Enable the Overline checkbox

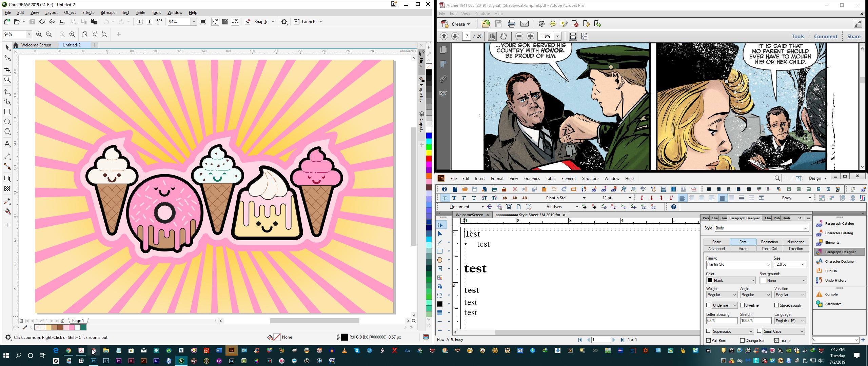pyautogui.click(x=742, y=305)
